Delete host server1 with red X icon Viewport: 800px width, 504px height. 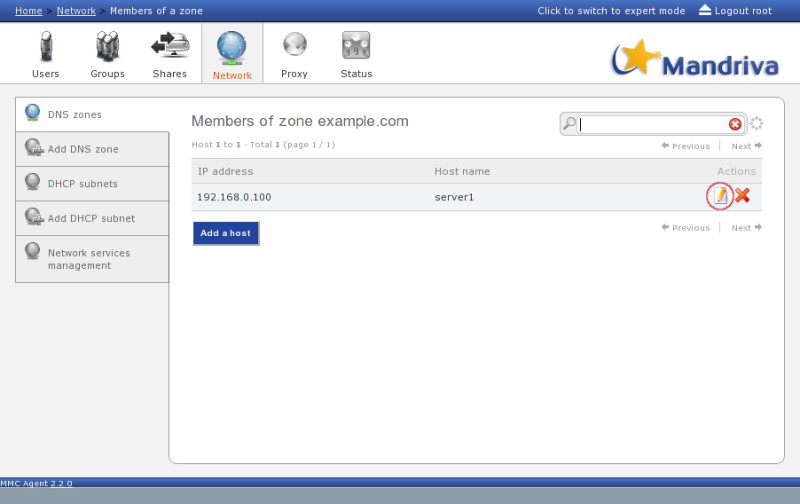pos(742,195)
